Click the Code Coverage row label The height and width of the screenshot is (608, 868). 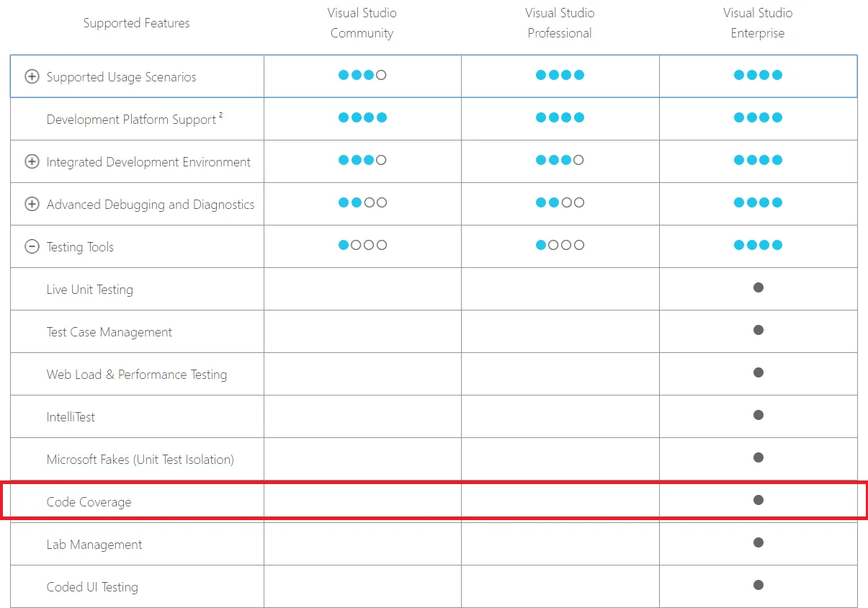coord(89,502)
